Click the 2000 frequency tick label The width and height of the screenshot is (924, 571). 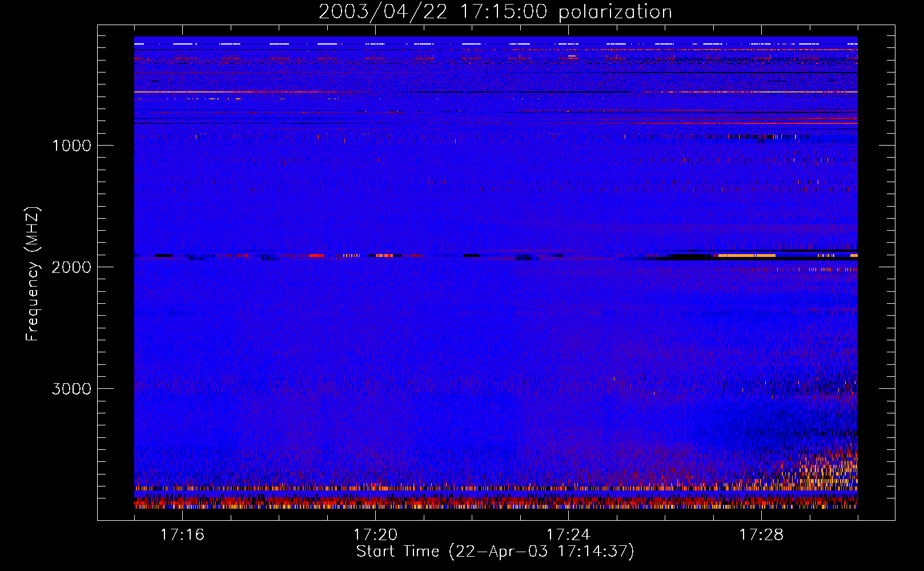coord(71,267)
